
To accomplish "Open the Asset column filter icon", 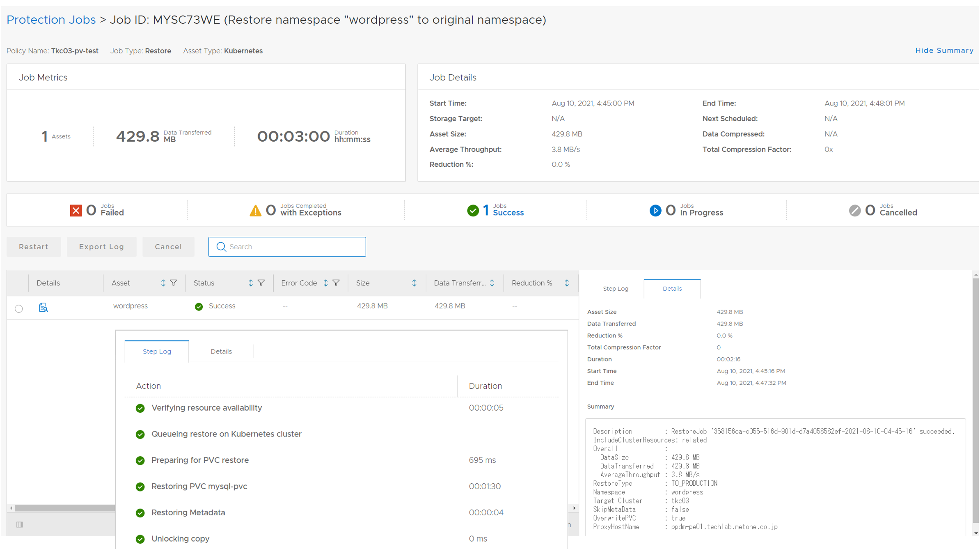I will 174,283.
